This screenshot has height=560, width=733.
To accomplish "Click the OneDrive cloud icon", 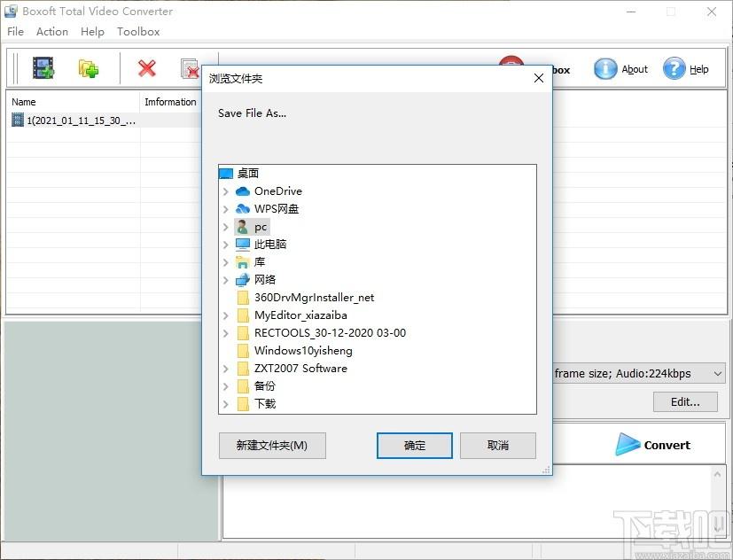I will coord(243,191).
